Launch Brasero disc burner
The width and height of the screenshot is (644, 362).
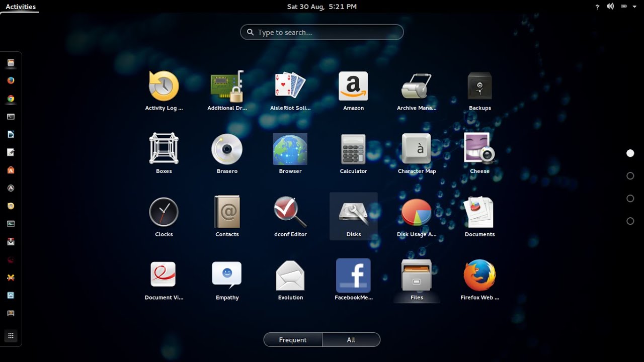point(227,154)
